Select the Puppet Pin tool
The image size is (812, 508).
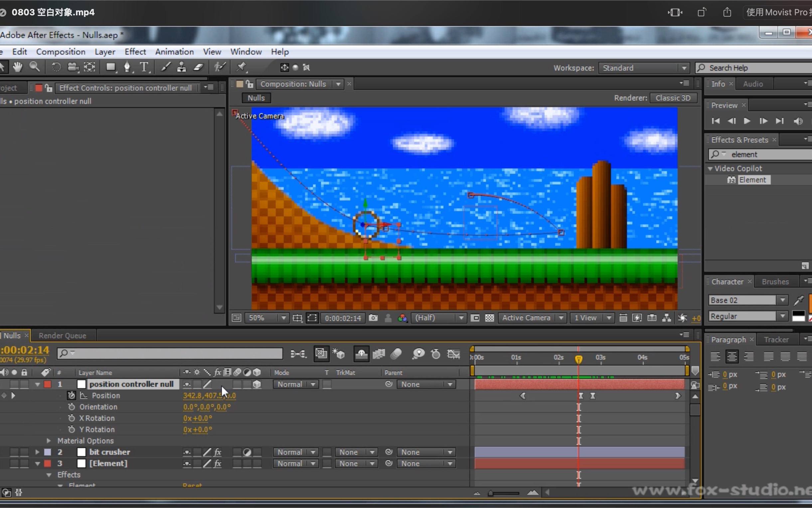click(241, 67)
